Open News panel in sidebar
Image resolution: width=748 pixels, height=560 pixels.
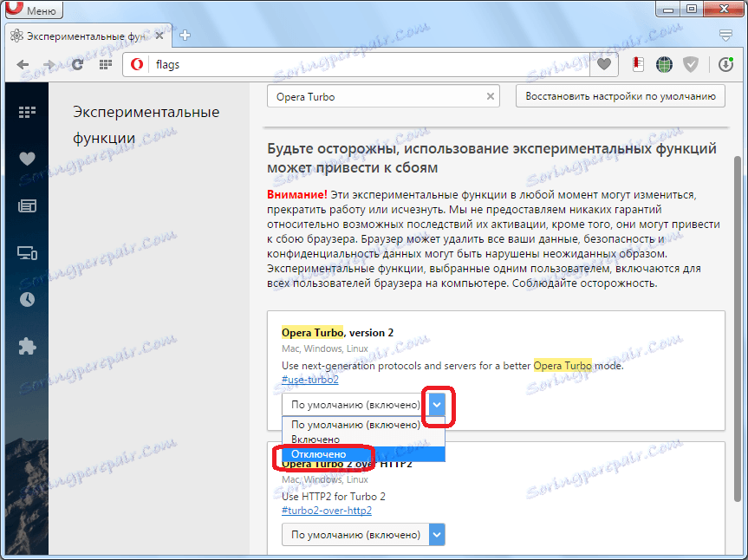27,205
